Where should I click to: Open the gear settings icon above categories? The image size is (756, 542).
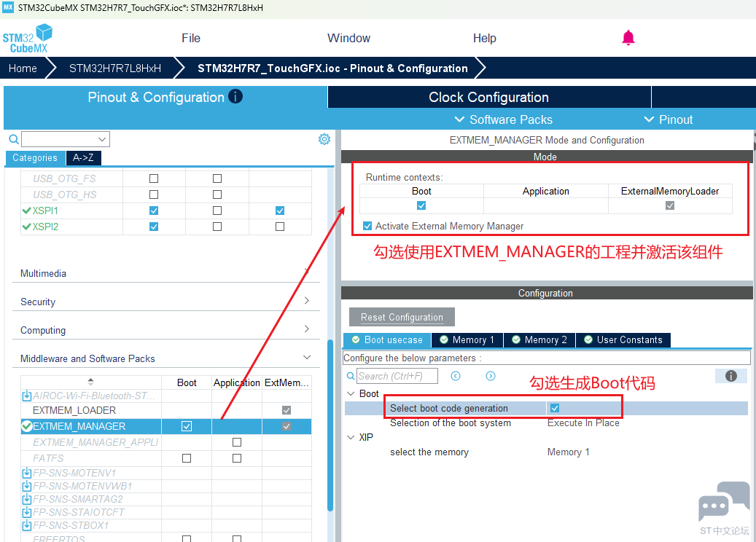pyautogui.click(x=324, y=139)
